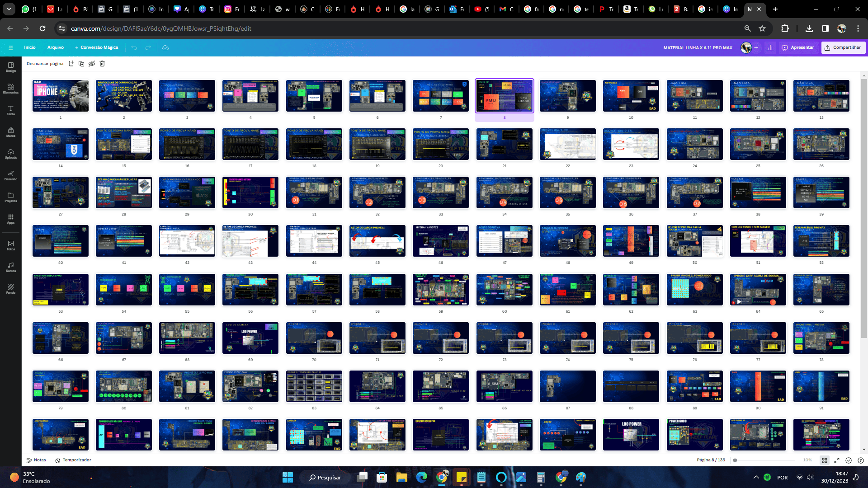This screenshot has height=488, width=868.
Task: Open the Compartilhar share dropdown
Action: coord(843,47)
